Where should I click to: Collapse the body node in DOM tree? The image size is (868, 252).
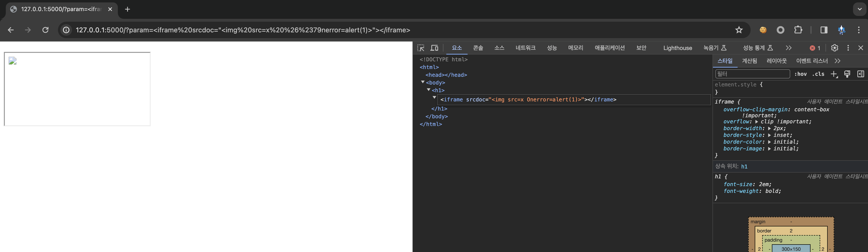pyautogui.click(x=423, y=82)
